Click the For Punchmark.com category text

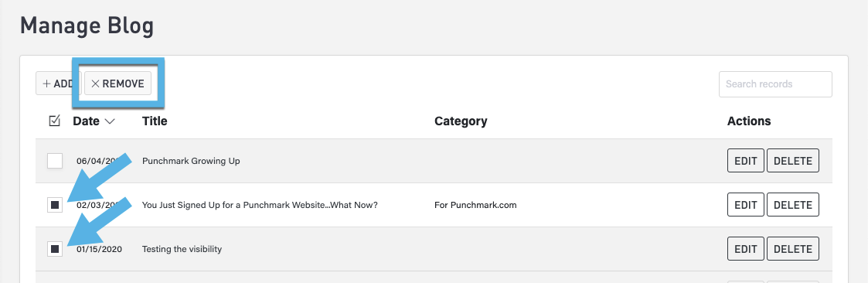[475, 205]
